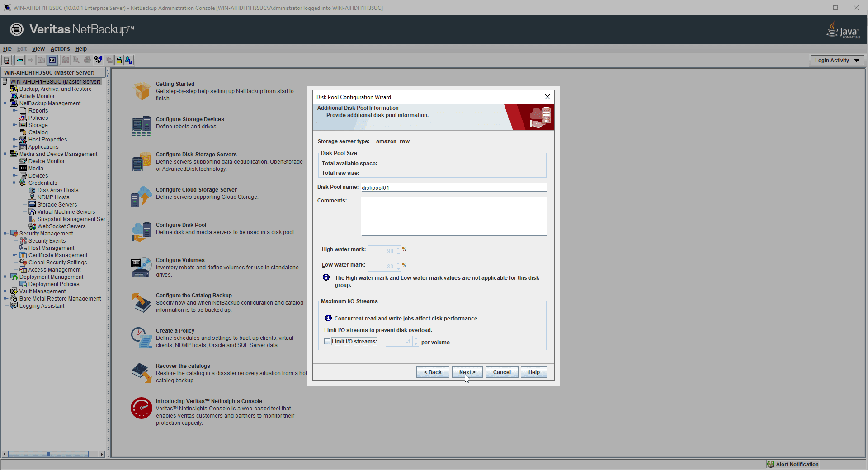This screenshot has width=868, height=470.
Task: Click the Alert Notification status icon
Action: 771,464
